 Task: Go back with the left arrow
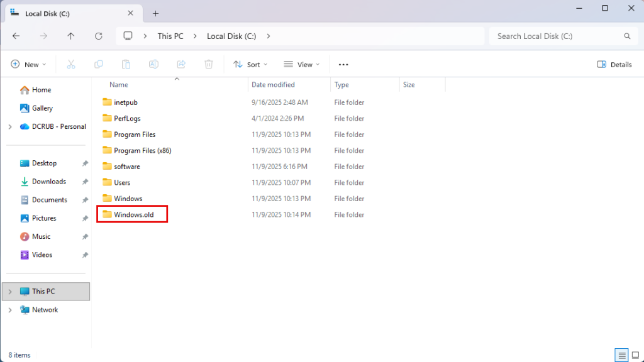pos(16,36)
